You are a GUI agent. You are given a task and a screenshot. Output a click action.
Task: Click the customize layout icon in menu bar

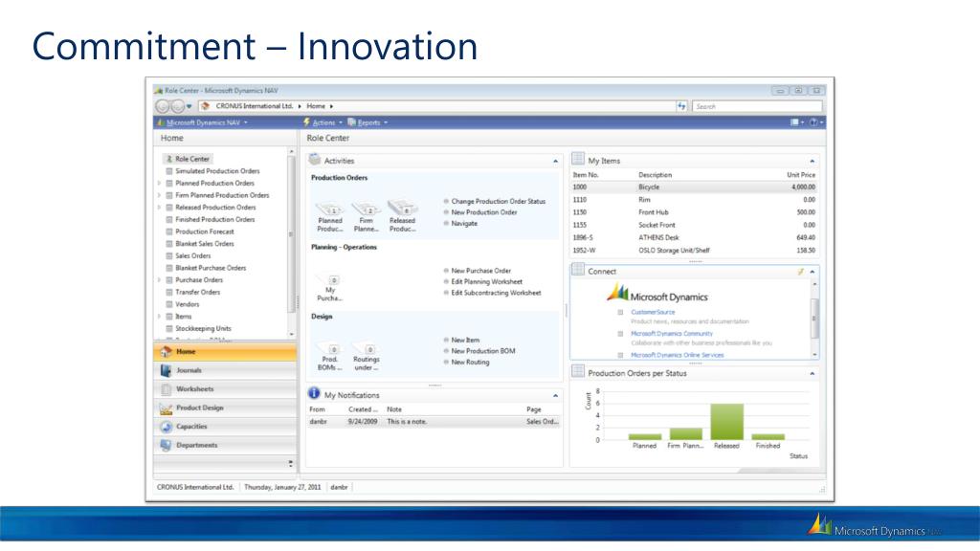point(794,122)
